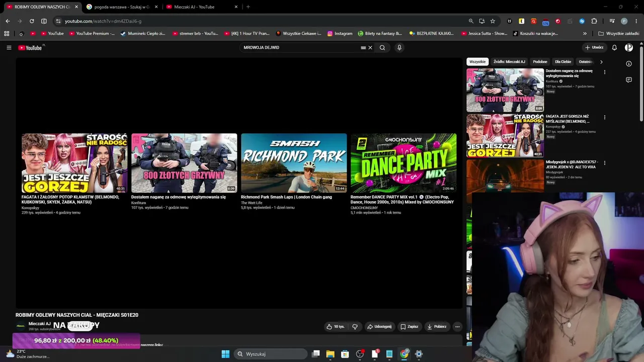This screenshot has height=362, width=644.
Task: Open the Chrome profile avatar
Action: pos(624,21)
